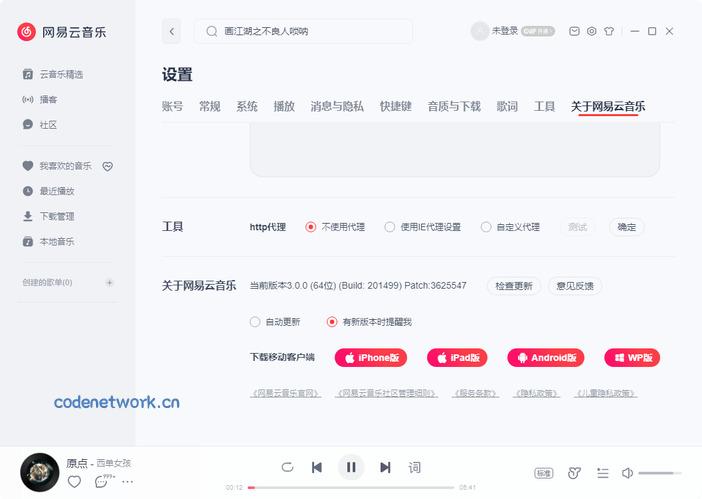Click the song progress bar
The image size is (702, 499).
coord(351,487)
